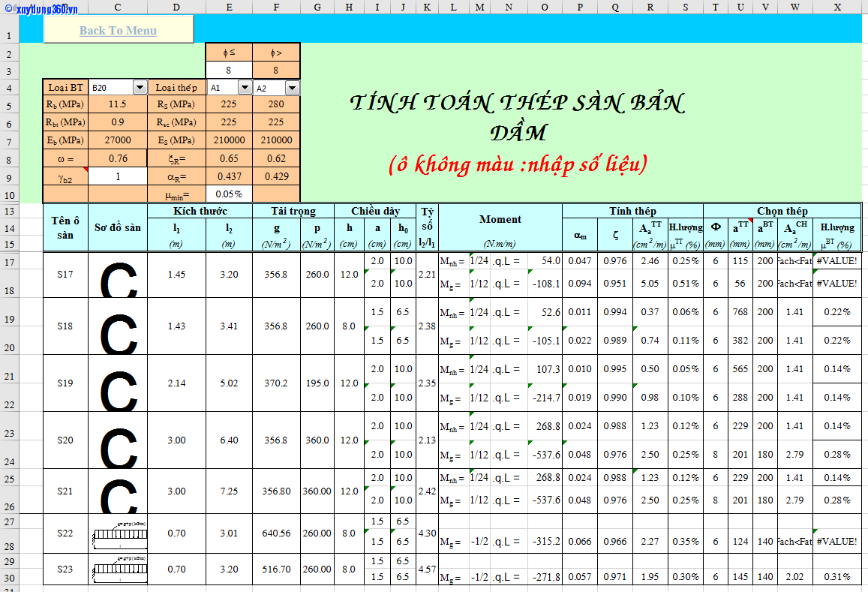Click the slab diagram image for S19
This screenshot has height=592, width=868.
118,384
